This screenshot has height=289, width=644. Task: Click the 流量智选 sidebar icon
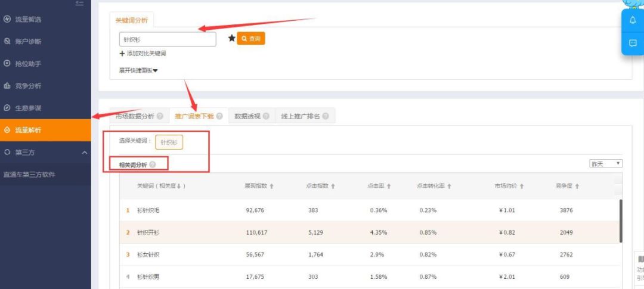[7, 19]
